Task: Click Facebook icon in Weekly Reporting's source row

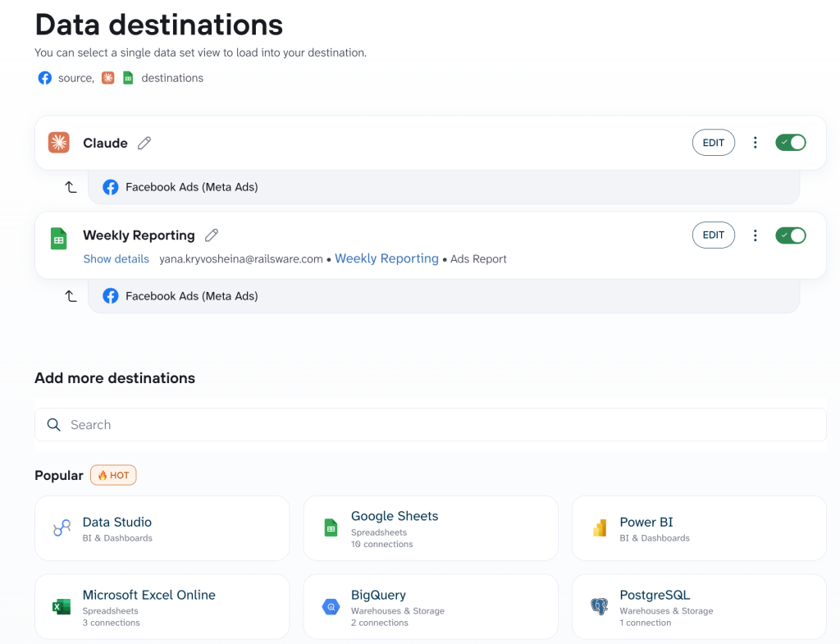Action: [111, 295]
